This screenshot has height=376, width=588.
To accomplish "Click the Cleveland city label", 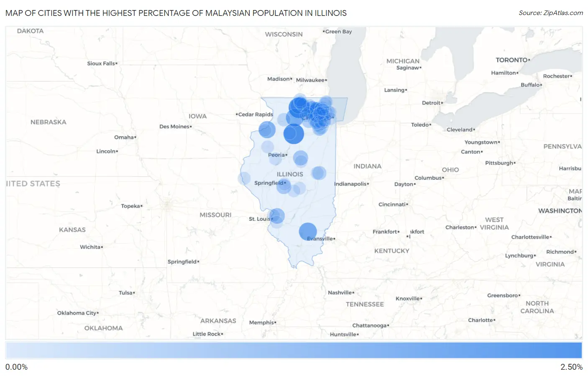I will [460, 130].
